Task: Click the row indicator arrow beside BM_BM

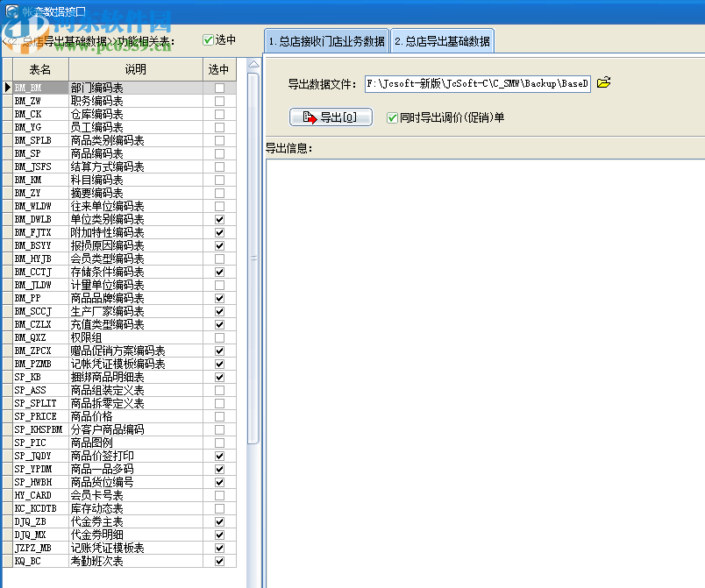Action: coord(8,88)
